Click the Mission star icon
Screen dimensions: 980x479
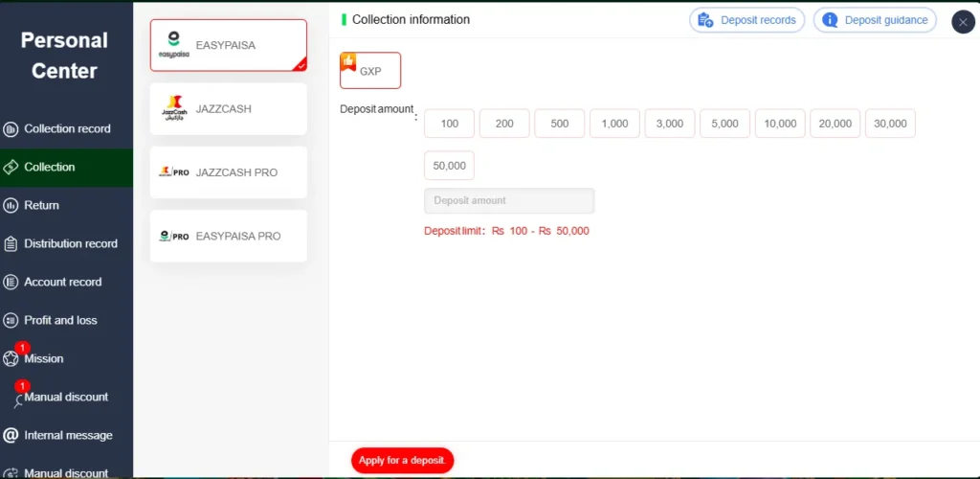11,359
